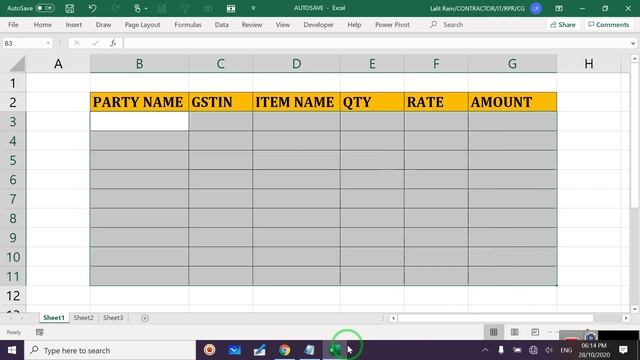Screen dimensions: 640x360
Task: Click the AMOUNT header cell
Action: coord(513,102)
